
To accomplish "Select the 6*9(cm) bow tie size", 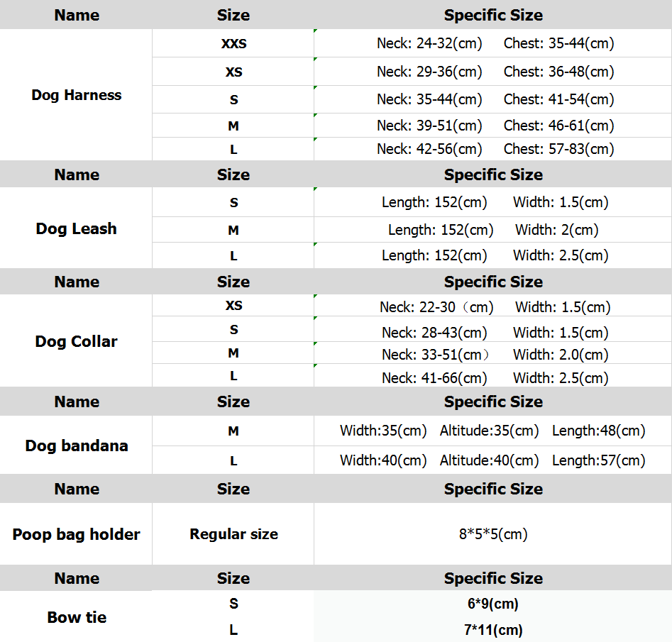I will (x=493, y=604).
